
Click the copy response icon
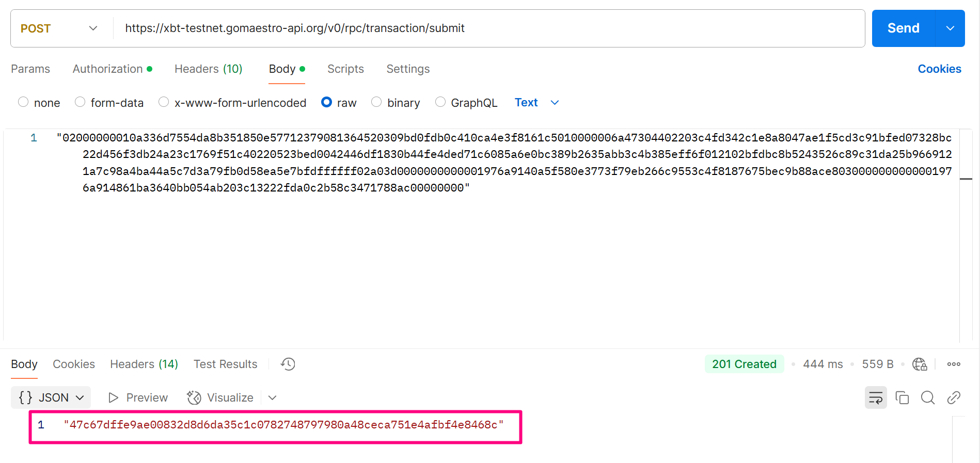click(902, 397)
